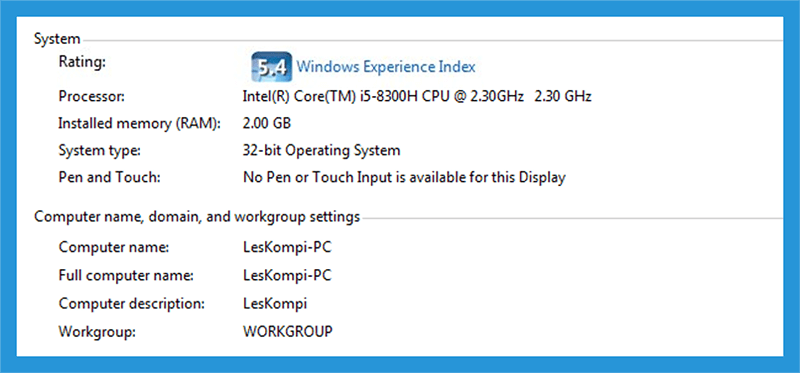Select the "Pen and Touch:" label

pos(110,178)
